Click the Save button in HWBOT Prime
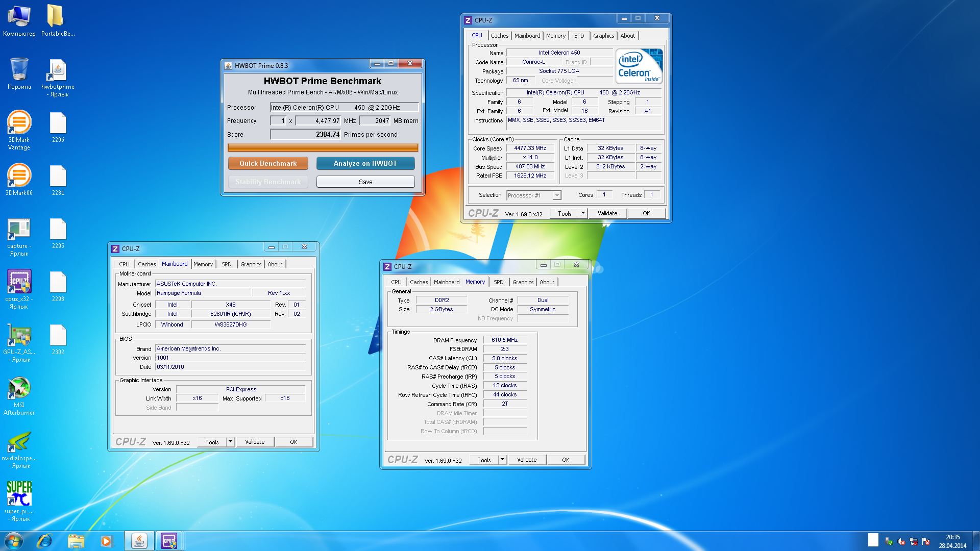 click(365, 182)
